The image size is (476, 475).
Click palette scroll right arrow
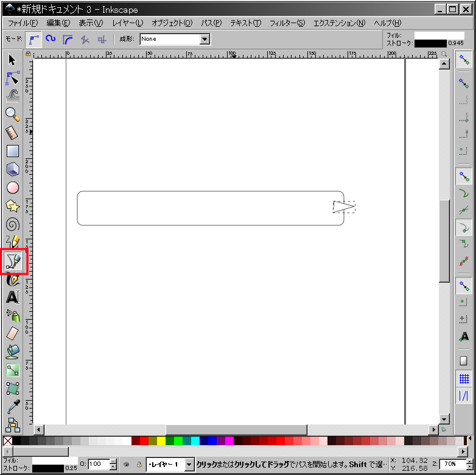[463, 451]
